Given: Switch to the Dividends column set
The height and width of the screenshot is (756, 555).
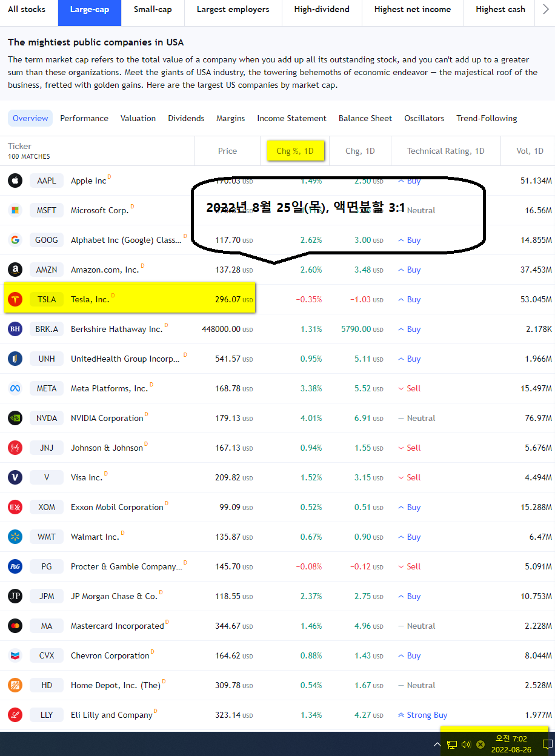Looking at the screenshot, I should [x=186, y=118].
